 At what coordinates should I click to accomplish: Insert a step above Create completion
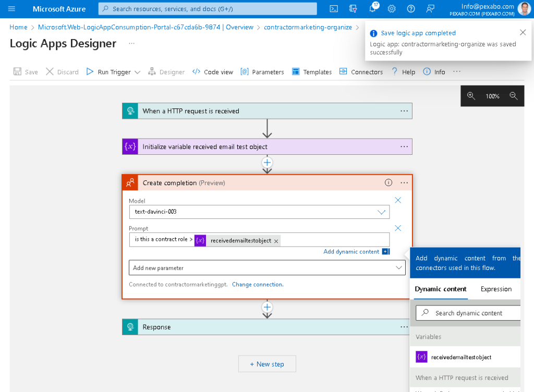pos(268,163)
